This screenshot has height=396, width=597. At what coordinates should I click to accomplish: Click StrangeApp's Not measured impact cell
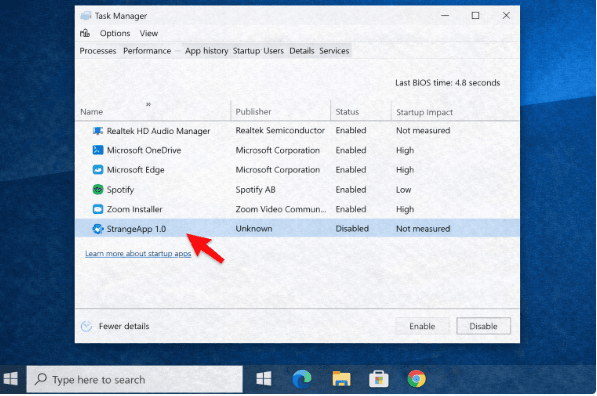[x=423, y=228]
